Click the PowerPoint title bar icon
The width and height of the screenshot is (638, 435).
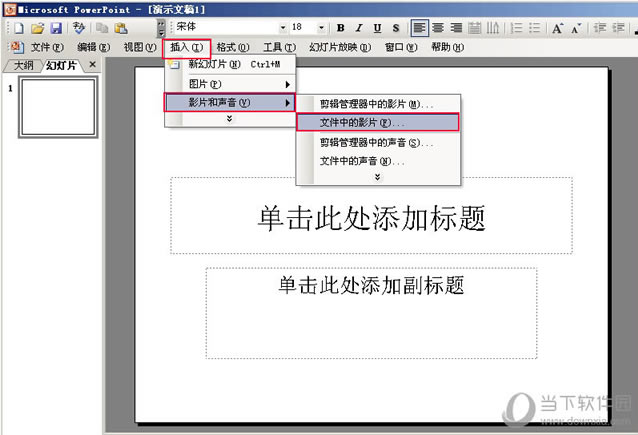coord(10,9)
